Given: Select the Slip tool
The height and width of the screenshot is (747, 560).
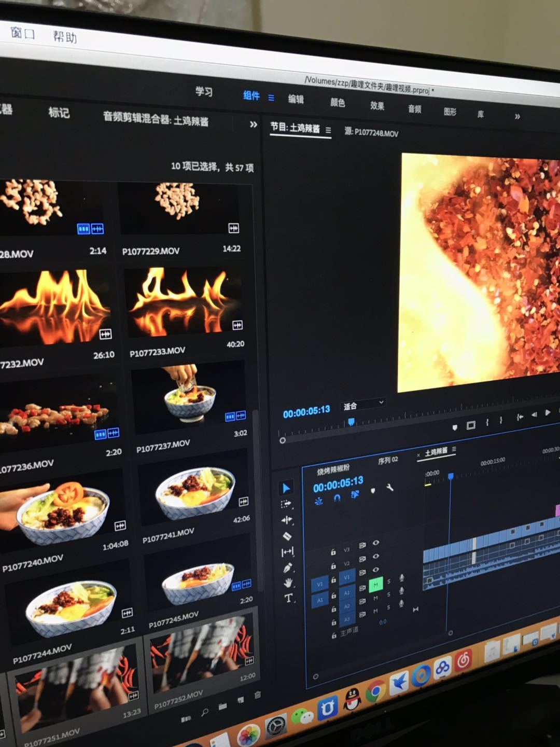Looking at the screenshot, I should tap(287, 552).
